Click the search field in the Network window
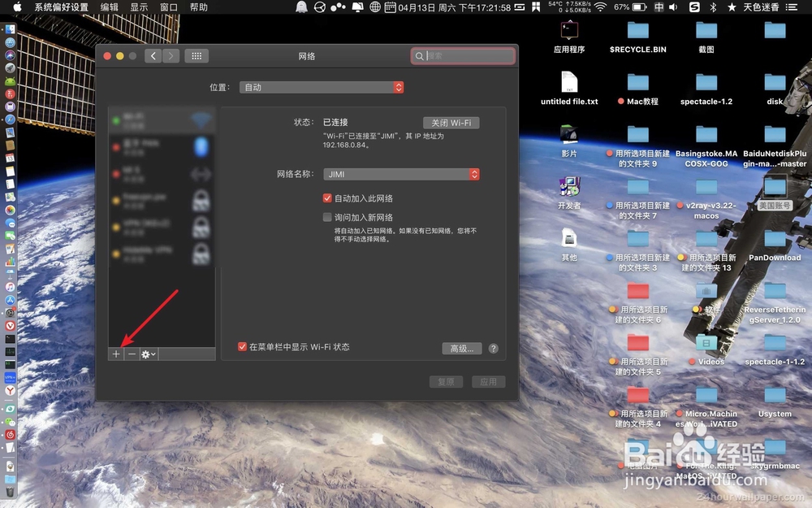 463,55
